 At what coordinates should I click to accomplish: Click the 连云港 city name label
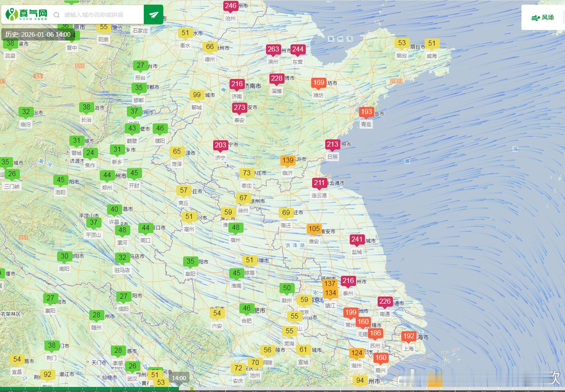point(319,195)
